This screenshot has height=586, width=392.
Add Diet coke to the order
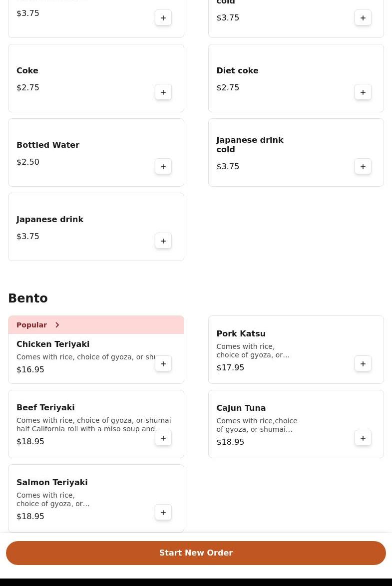pos(363,92)
